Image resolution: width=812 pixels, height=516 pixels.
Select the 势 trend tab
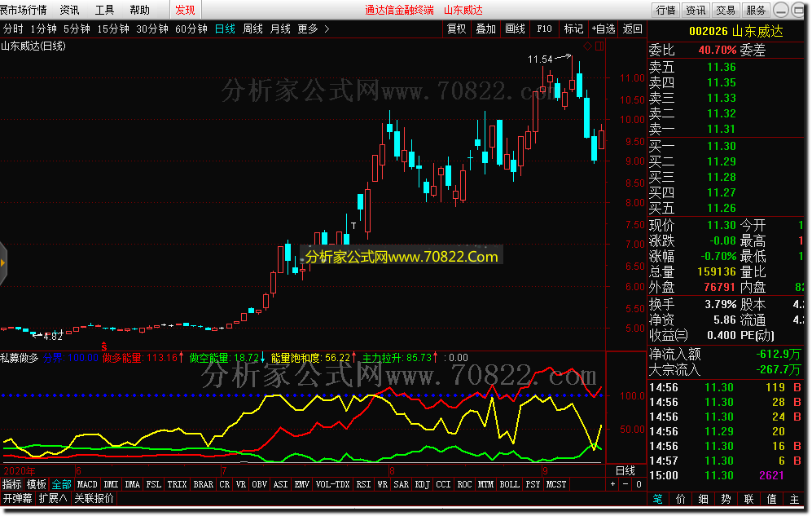tap(726, 499)
